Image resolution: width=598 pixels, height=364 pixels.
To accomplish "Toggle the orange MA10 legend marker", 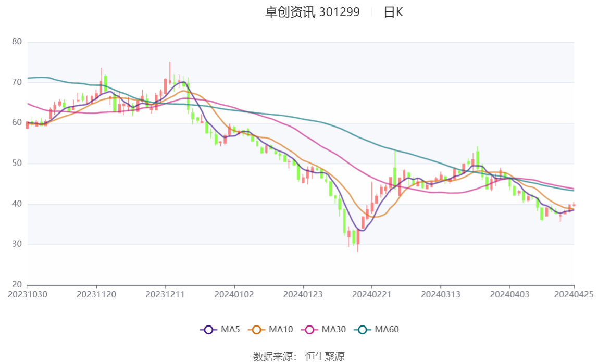I will coord(256,330).
